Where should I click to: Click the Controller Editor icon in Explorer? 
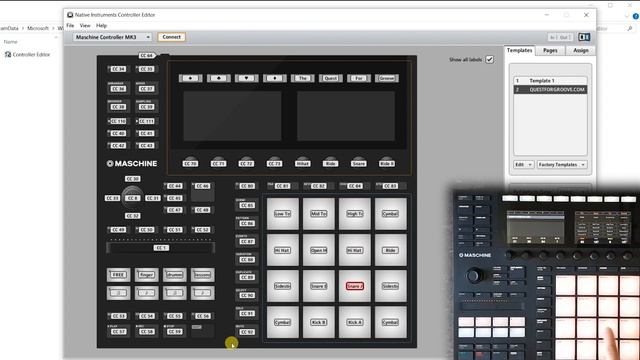point(8,54)
